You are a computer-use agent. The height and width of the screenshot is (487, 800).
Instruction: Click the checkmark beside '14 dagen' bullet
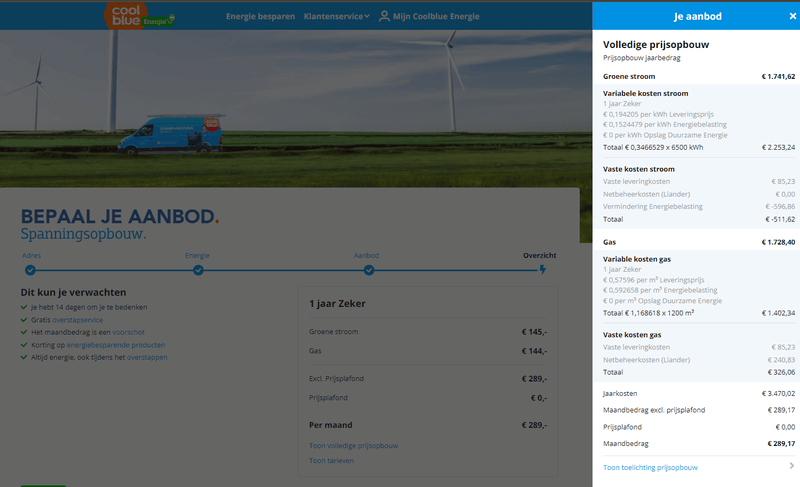click(24, 307)
